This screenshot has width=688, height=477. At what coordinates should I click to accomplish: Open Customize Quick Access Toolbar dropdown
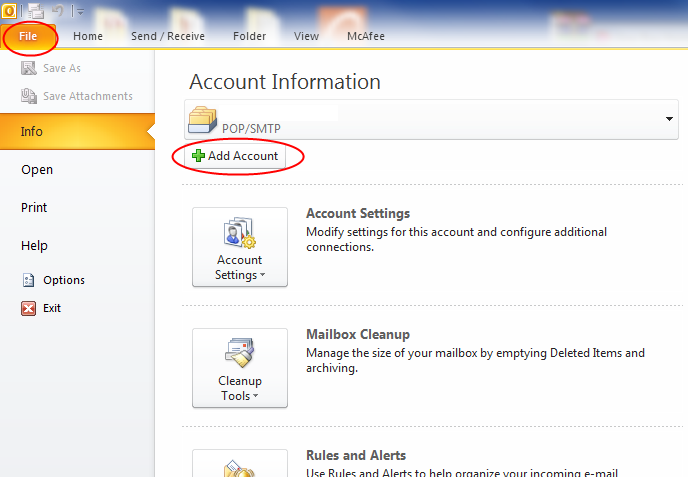(80, 12)
